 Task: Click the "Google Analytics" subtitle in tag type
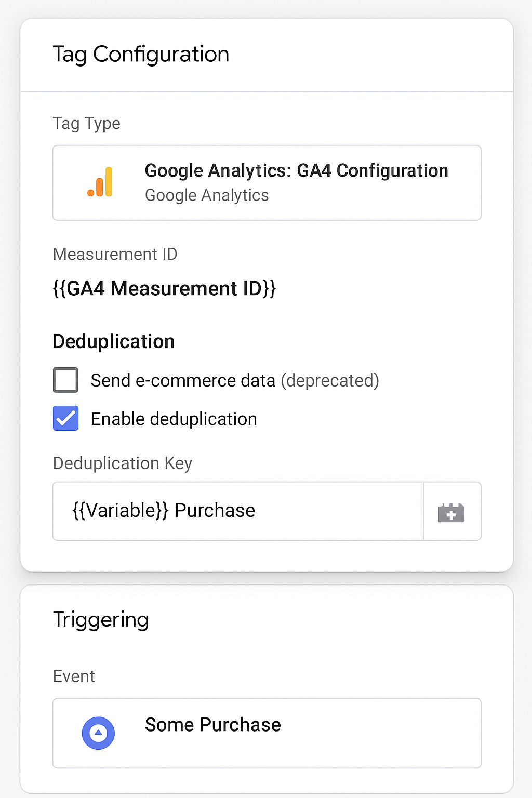pos(207,195)
